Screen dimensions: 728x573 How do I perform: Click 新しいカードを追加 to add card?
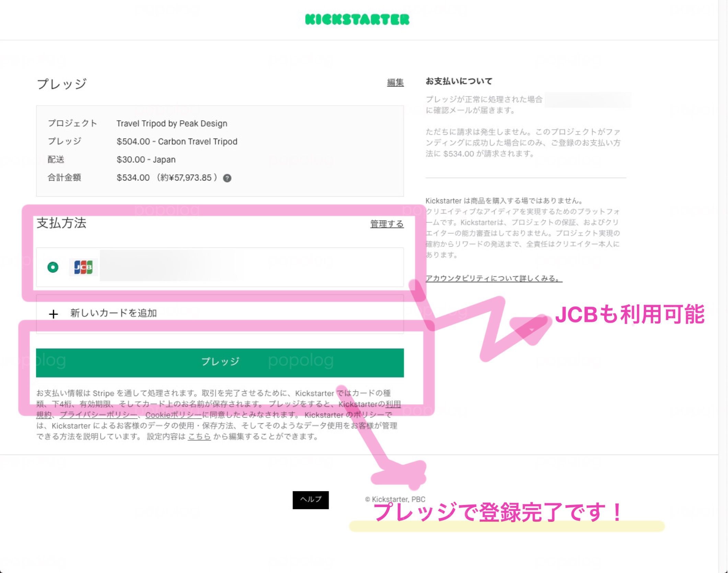tap(220, 314)
